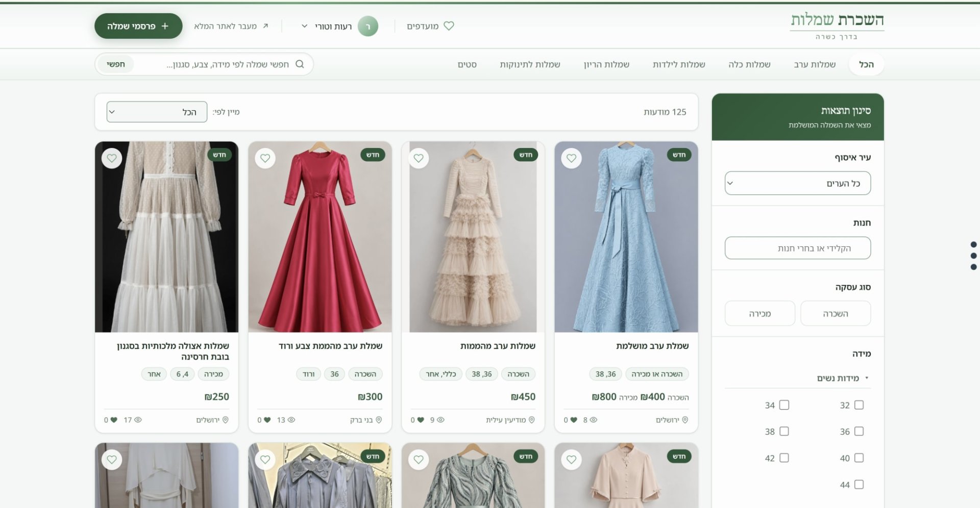The height and width of the screenshot is (508, 980).
Task: Click the ₪250 price text
Action: pos(217,397)
